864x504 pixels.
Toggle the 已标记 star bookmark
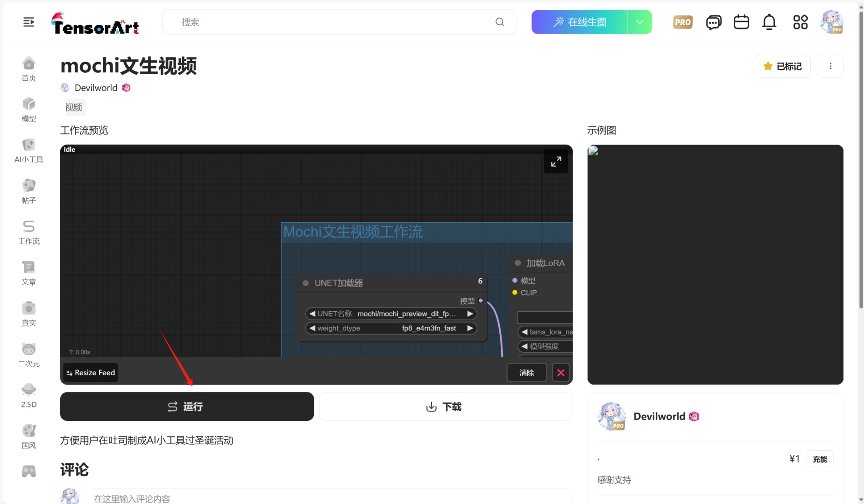pos(783,66)
